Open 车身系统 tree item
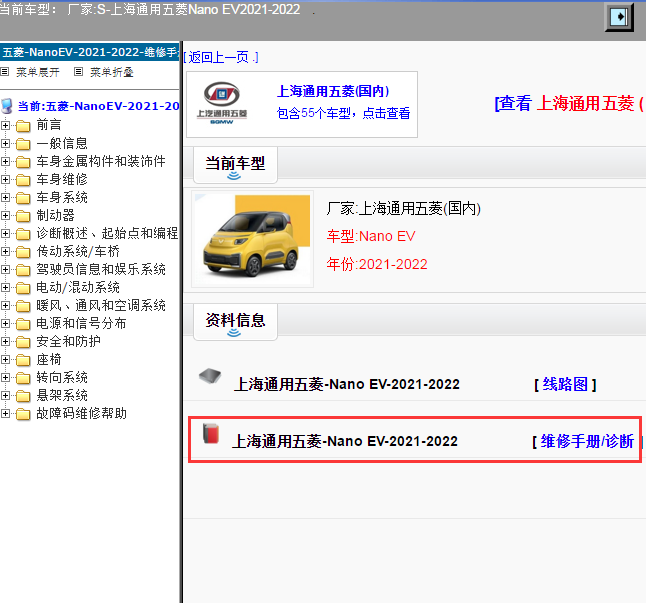This screenshot has width=646, height=603. [62, 197]
